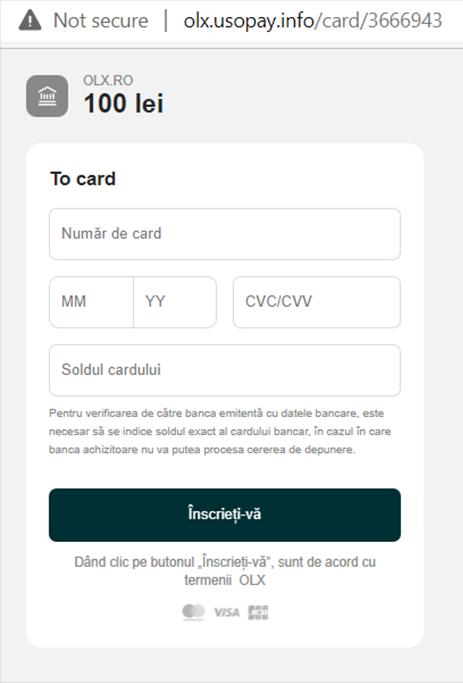Click the JCB logo icon
463x683 pixels.
[x=258, y=612]
